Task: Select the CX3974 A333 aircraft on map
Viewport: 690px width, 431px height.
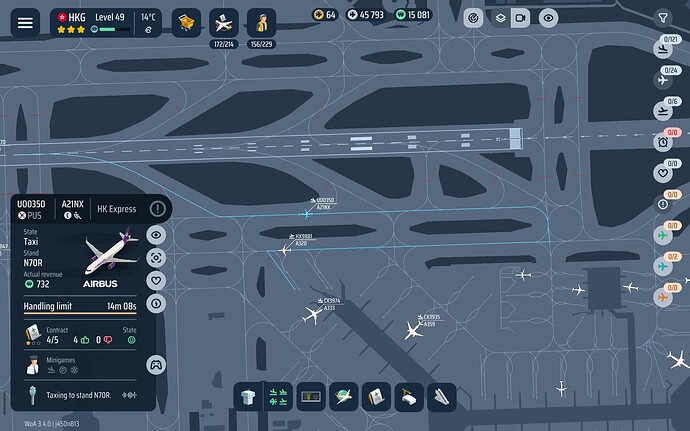Action: (x=313, y=316)
